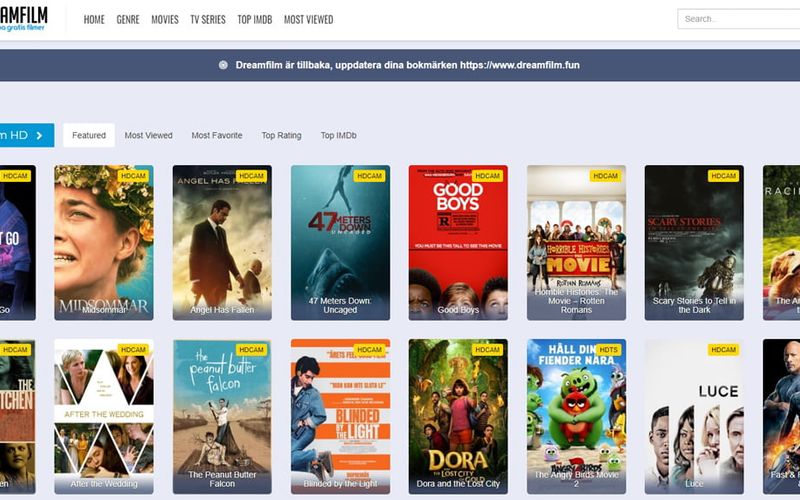Image resolution: width=800 pixels, height=500 pixels.
Task: Open the Luce movie poster
Action: click(x=694, y=416)
